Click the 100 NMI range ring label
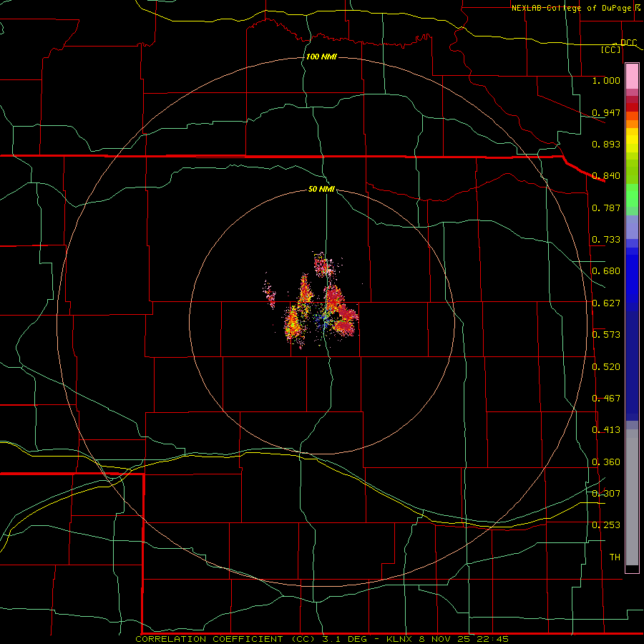 pos(321,57)
